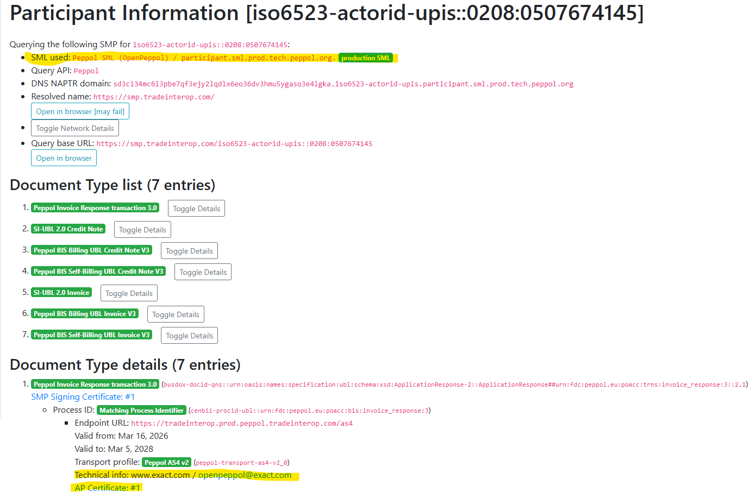
Task: Click list badge 'Peppol Invoice Response transaction 3.0'
Action: (95, 208)
